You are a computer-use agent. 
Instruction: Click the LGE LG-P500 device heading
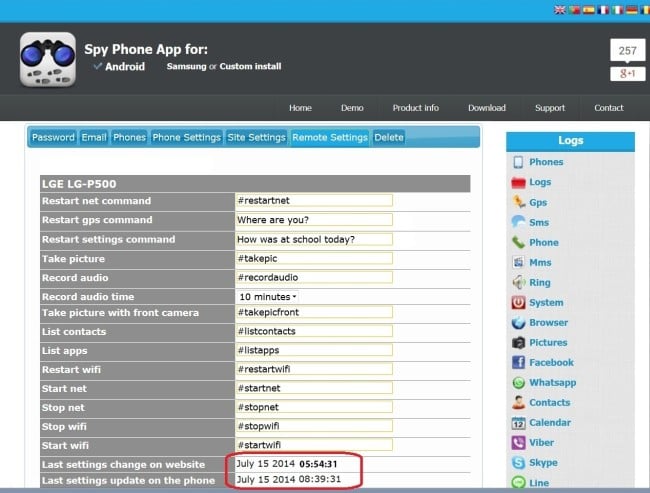tap(79, 184)
